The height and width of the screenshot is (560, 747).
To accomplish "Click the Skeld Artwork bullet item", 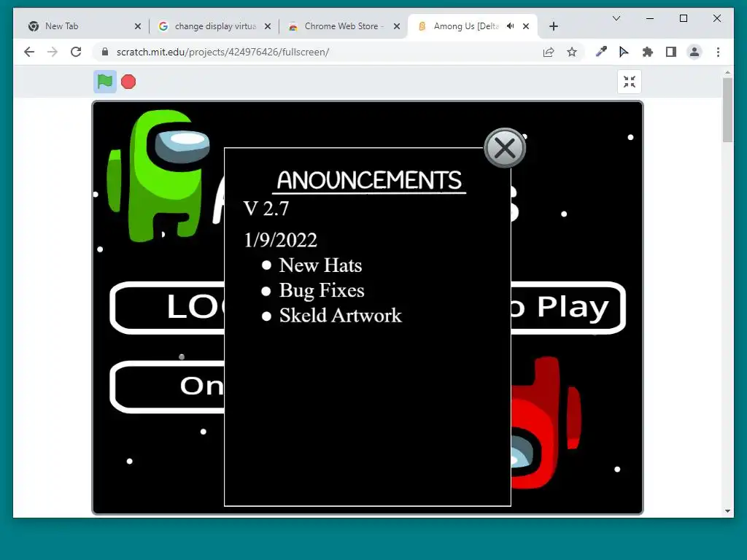I will pos(332,315).
